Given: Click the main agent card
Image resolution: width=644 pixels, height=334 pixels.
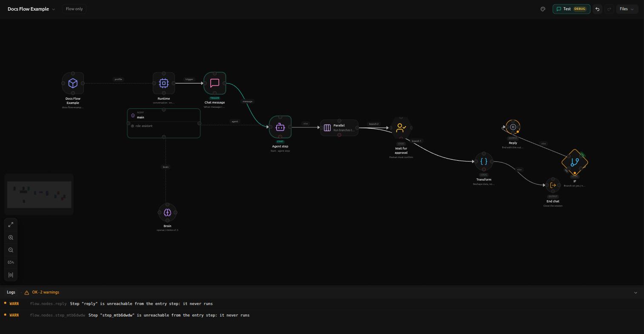Looking at the screenshot, I should click(164, 123).
